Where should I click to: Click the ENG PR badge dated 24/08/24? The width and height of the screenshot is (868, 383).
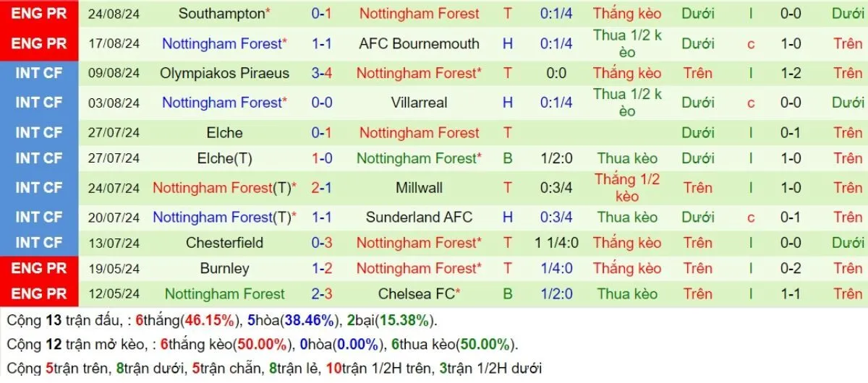pos(39,13)
